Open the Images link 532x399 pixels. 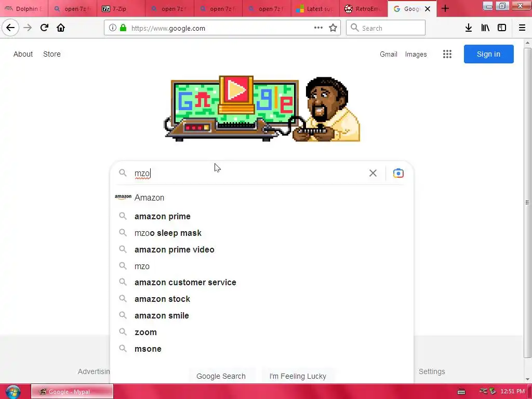coord(416,54)
